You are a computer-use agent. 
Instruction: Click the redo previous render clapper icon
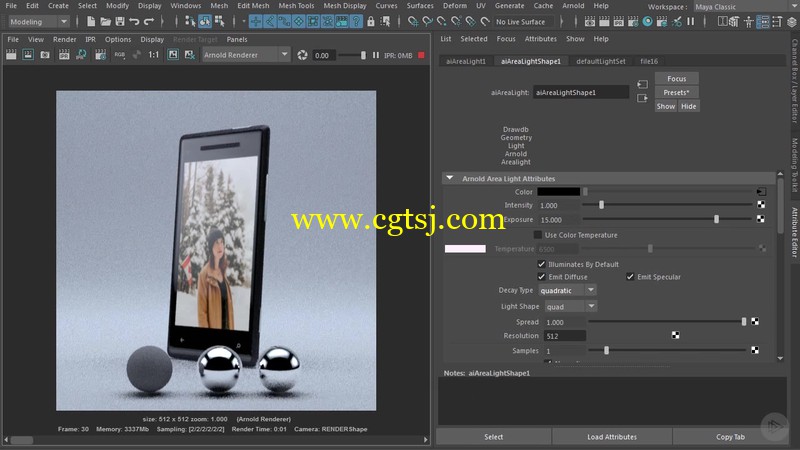tap(11, 55)
